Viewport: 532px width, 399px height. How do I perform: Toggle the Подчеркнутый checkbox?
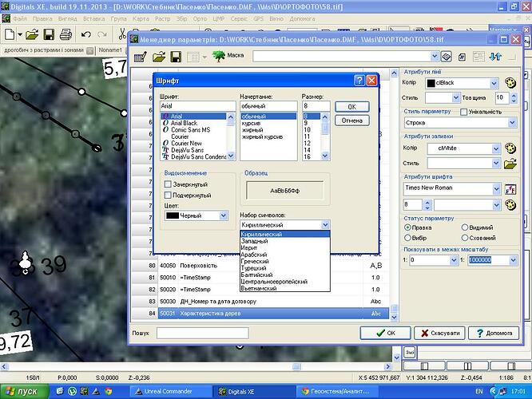coord(168,195)
